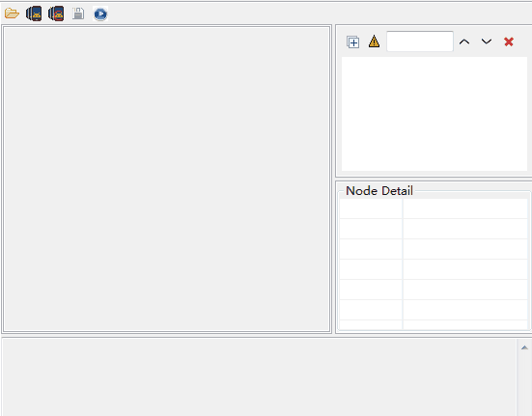Clear the search with the red X
The image size is (532, 416).
click(x=509, y=42)
